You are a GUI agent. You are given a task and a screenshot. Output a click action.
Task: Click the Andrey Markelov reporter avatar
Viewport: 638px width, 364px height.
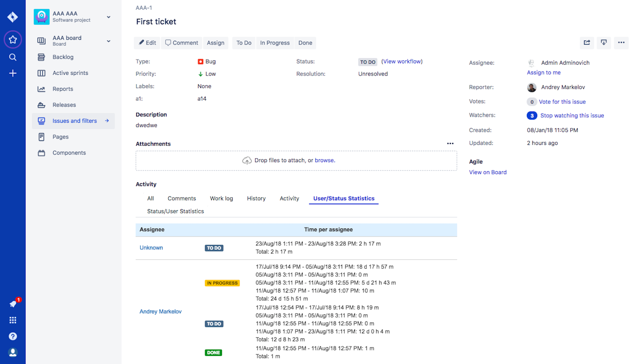[x=532, y=87]
